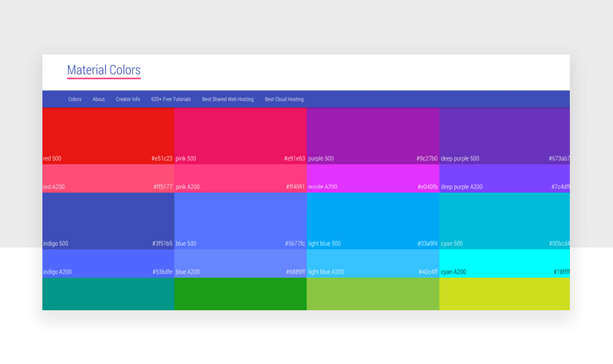Choose the lime yellow swatch in bottom row
613x364 pixels.
504,294
